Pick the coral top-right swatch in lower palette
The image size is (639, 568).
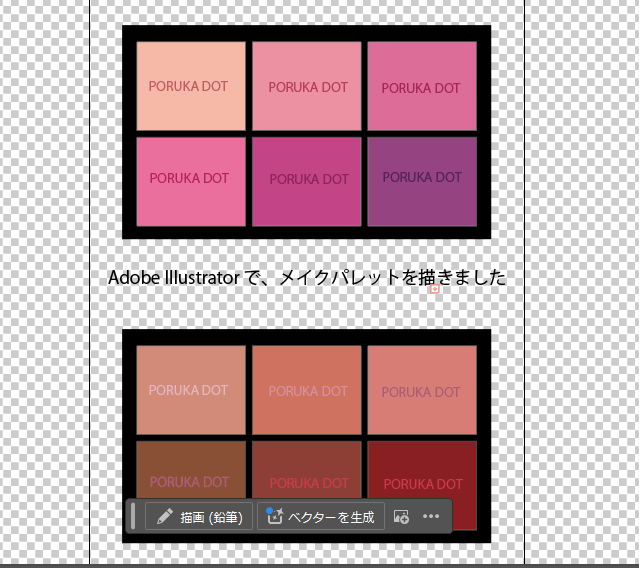(421, 388)
